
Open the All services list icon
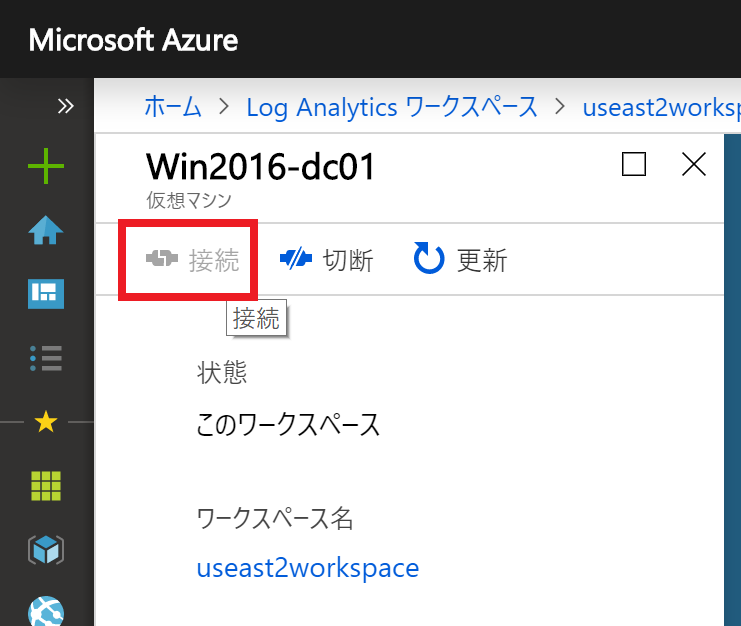(46, 358)
